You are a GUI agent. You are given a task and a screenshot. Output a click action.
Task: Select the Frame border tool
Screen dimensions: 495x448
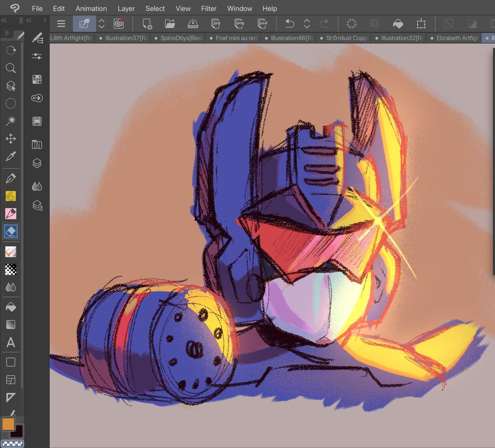(x=11, y=380)
